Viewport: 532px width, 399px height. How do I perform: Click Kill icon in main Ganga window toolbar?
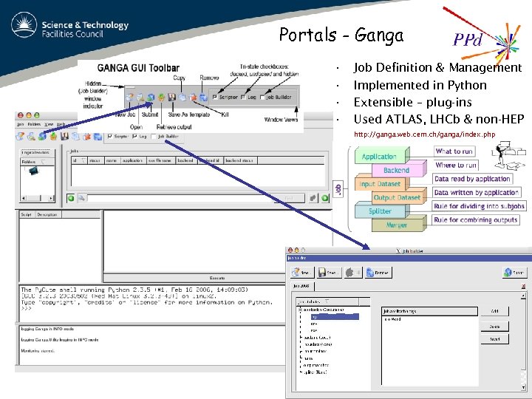tap(87, 137)
